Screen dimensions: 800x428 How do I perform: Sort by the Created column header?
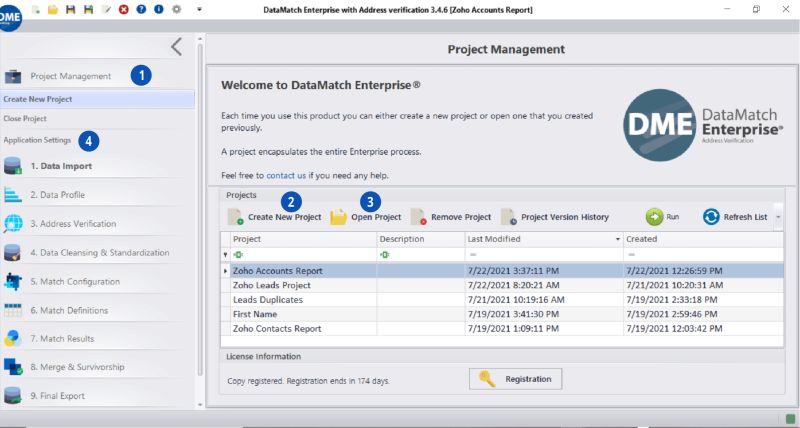click(704, 239)
